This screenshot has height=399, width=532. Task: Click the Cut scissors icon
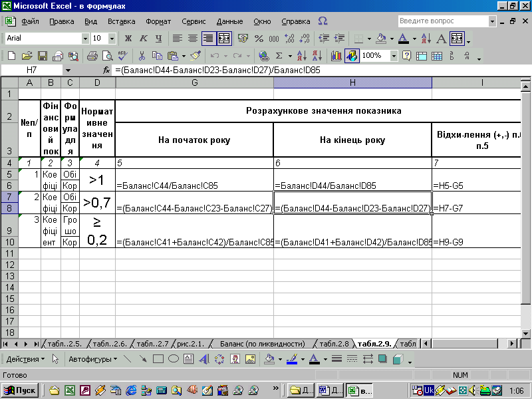pyautogui.click(x=142, y=56)
